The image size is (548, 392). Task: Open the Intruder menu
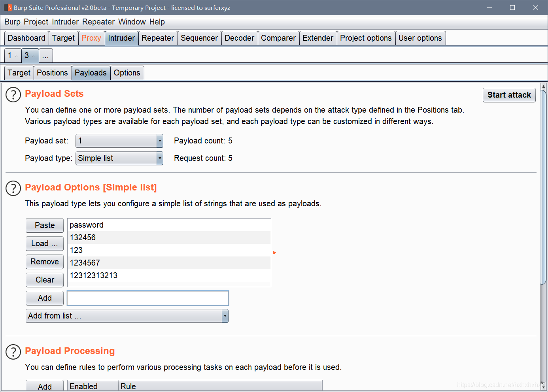[65, 22]
